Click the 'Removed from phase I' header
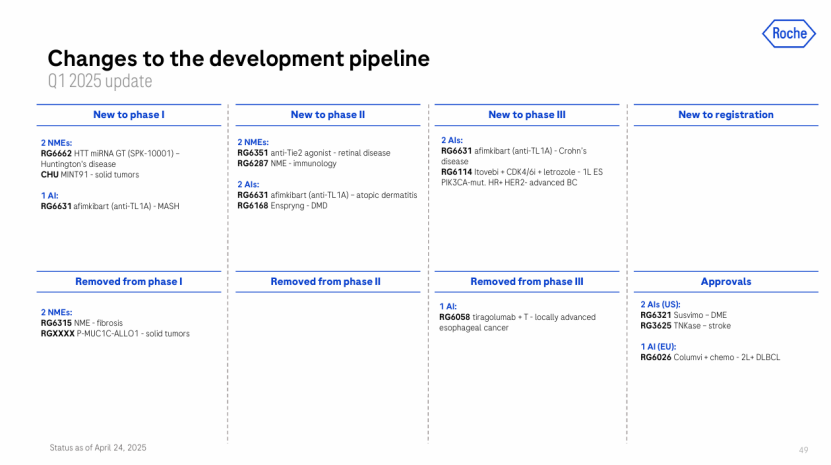 129,282
